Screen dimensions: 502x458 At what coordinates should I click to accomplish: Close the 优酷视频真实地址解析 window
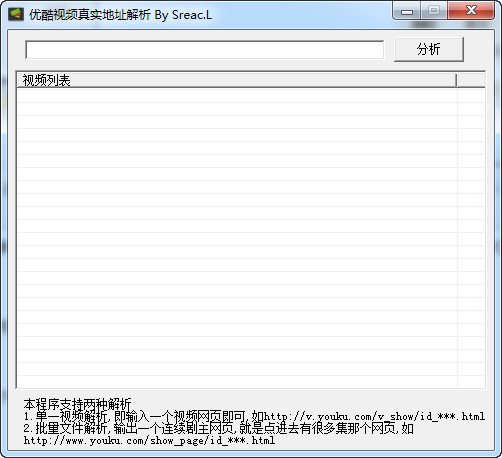(x=471, y=11)
